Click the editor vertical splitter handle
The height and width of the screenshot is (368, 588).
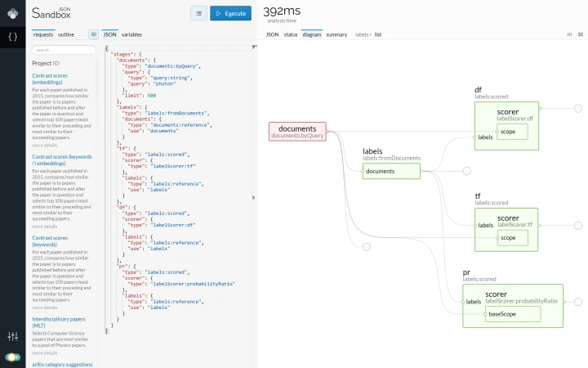253,198
